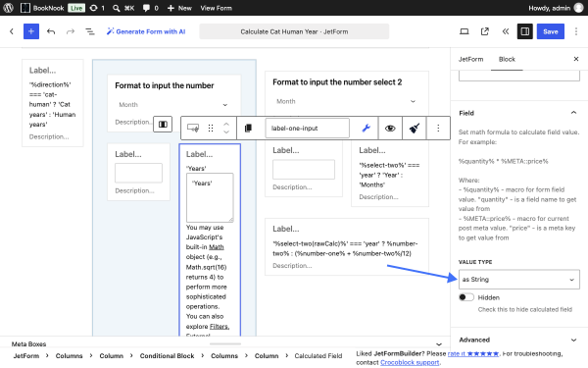Click the Format to input the number heading

tap(165, 85)
